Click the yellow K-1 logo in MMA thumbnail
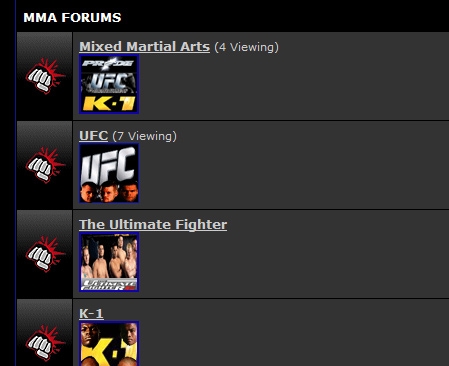The image size is (449, 366). [x=109, y=104]
